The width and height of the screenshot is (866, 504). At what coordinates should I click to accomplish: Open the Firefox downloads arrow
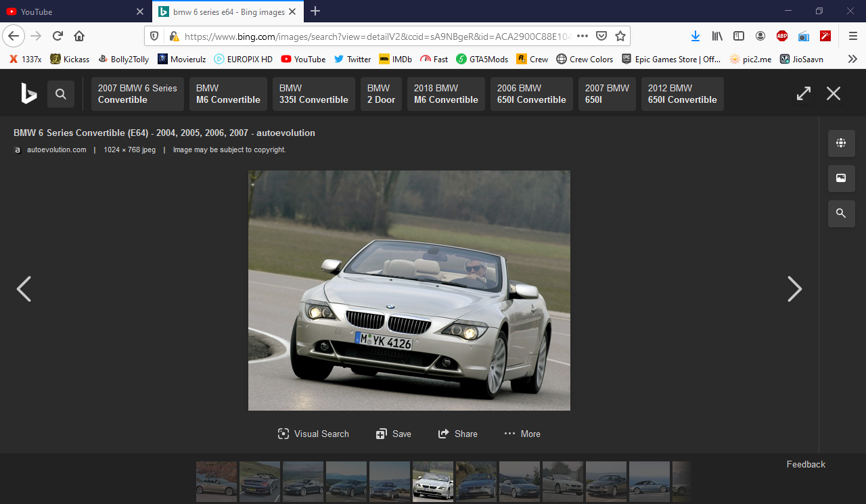point(696,36)
